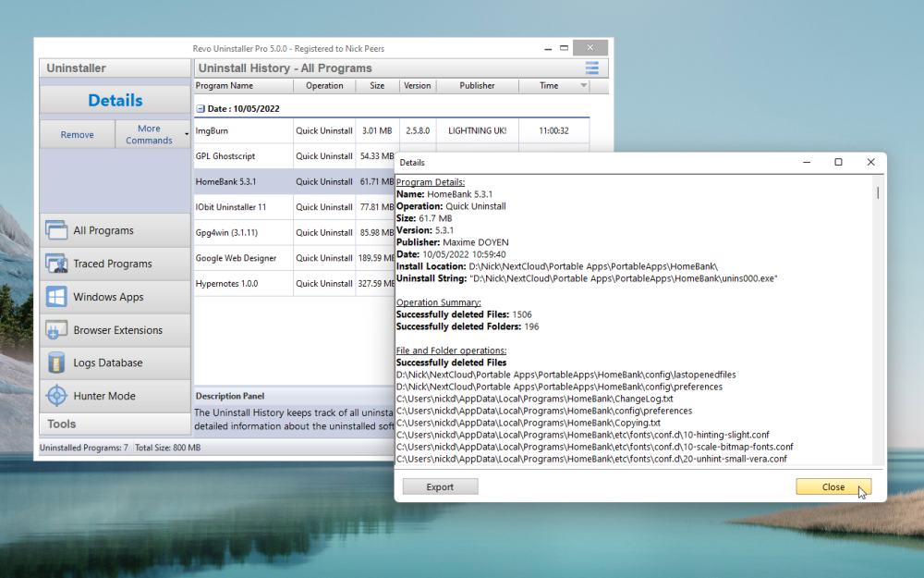Open the hamburger menu in Uninstall History header

592,68
